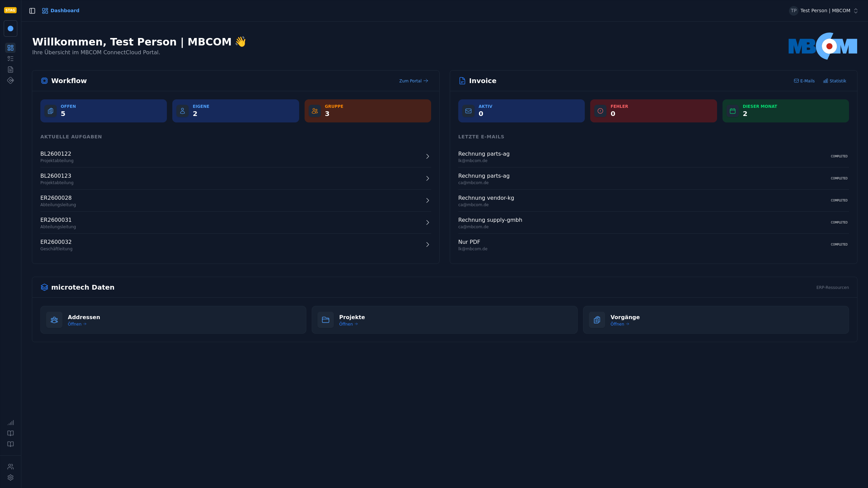Toggle the sidebar panel icon
Screen dimensions: 868x488
pyautogui.click(x=32, y=11)
